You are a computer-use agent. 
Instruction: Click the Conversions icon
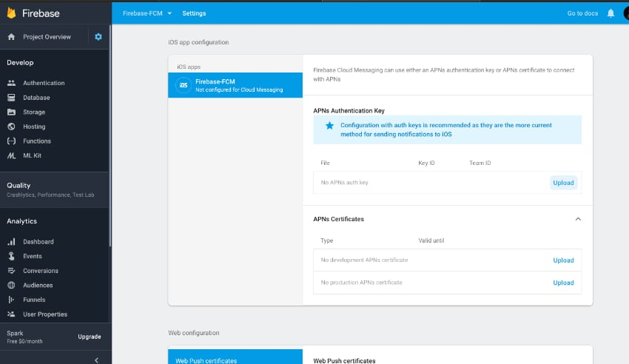point(11,271)
